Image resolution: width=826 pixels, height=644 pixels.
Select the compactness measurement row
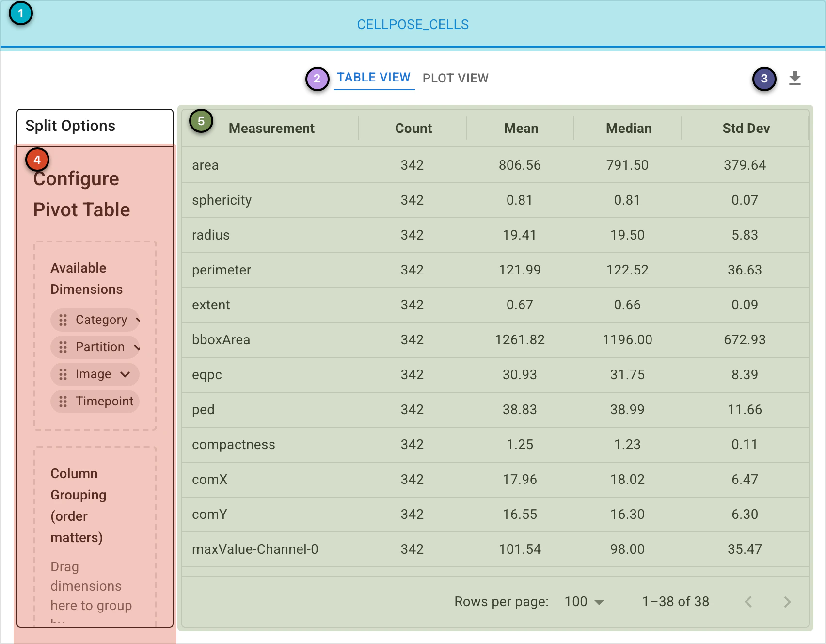pyautogui.click(x=495, y=445)
